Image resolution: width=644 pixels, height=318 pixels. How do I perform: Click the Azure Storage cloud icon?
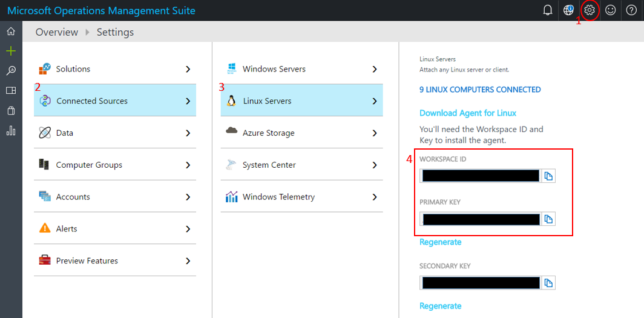click(x=232, y=131)
